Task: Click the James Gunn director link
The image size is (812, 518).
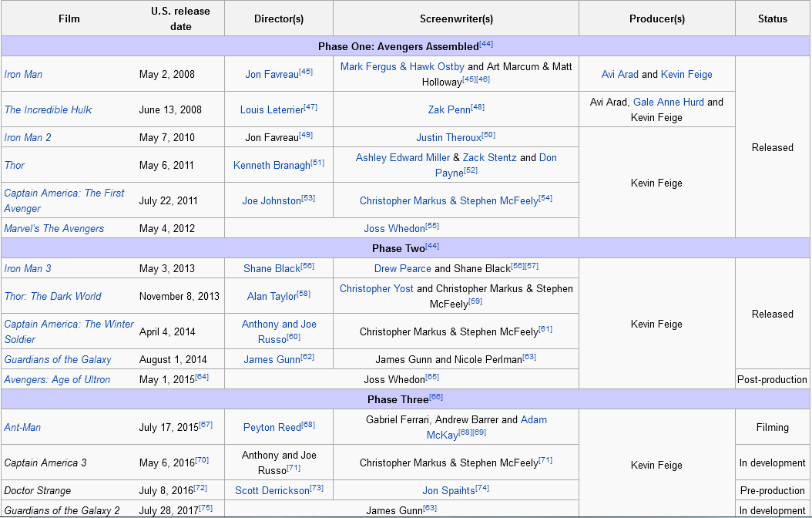Action: (272, 359)
